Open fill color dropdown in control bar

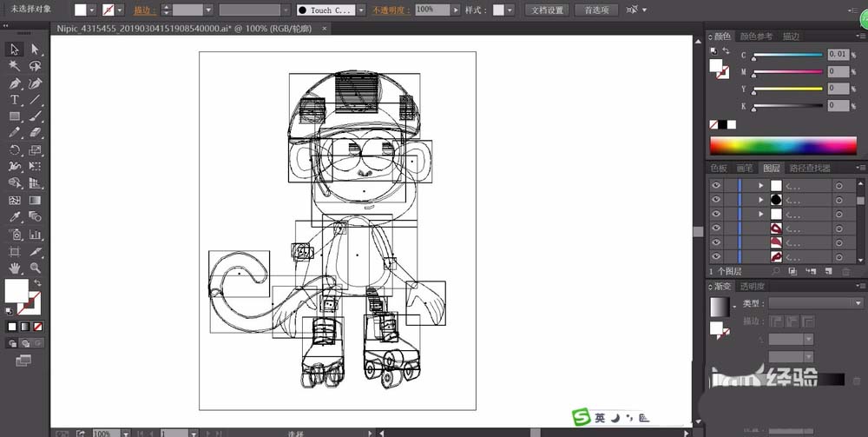(x=92, y=10)
